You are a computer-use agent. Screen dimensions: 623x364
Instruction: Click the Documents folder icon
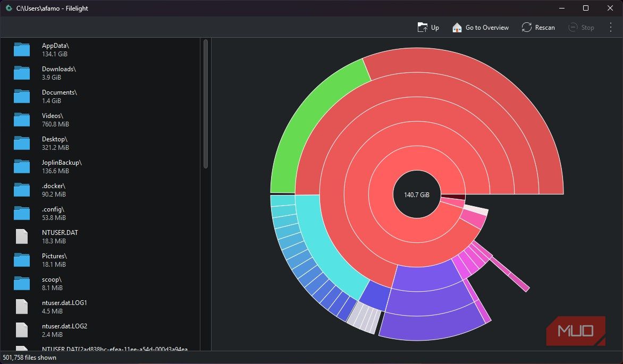point(22,97)
